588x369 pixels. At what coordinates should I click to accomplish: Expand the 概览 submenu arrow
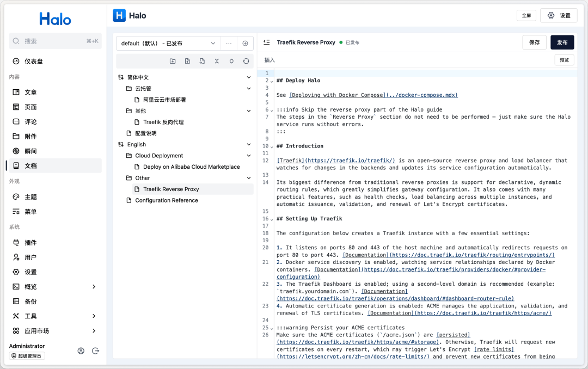point(94,286)
